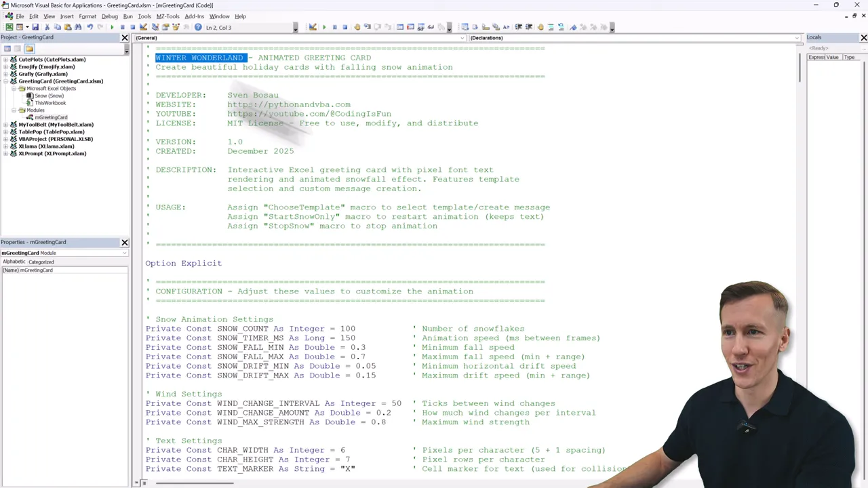Click the Find icon in the toolbar
868x488 pixels.
78,27
